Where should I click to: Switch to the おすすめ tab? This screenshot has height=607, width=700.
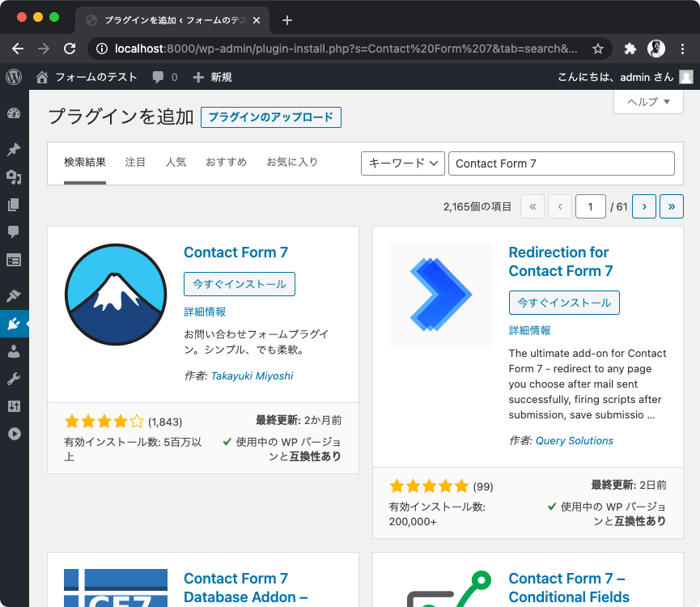[x=227, y=162]
